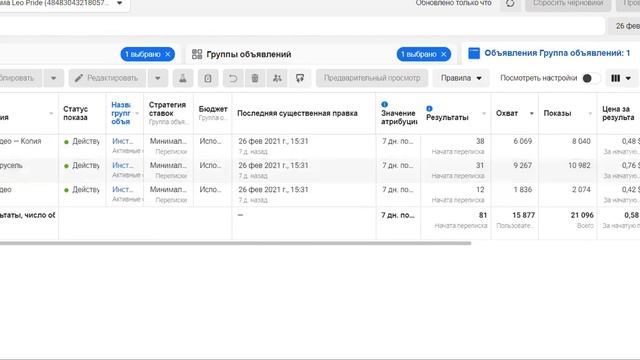The image size is (640, 360).
Task: Switch to 'Объявления Группа объявлений: 1' tab
Action: 557,53
